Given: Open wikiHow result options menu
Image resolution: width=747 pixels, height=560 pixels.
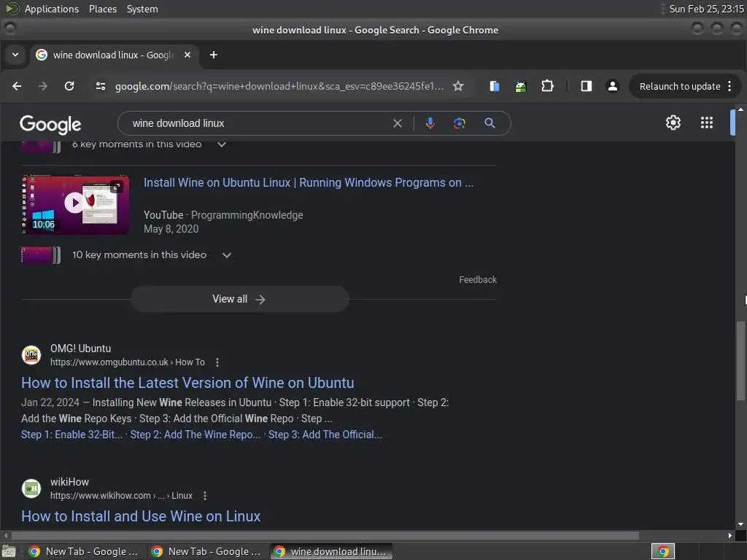Looking at the screenshot, I should tap(205, 496).
